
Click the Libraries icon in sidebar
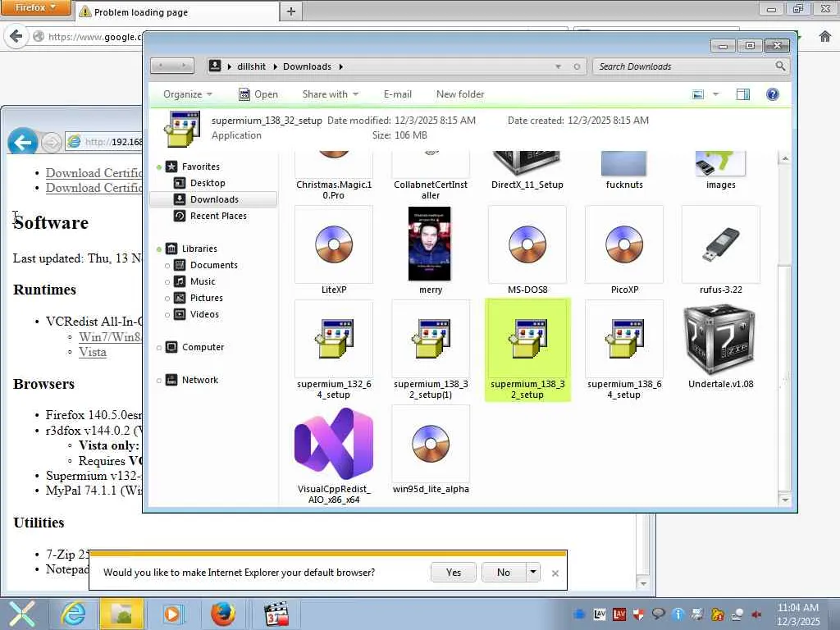[171, 249]
